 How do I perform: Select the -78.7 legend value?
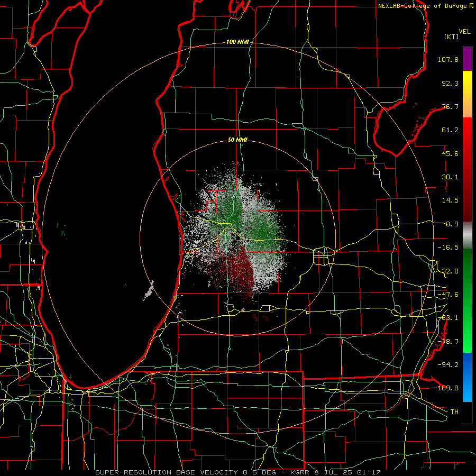(448, 342)
